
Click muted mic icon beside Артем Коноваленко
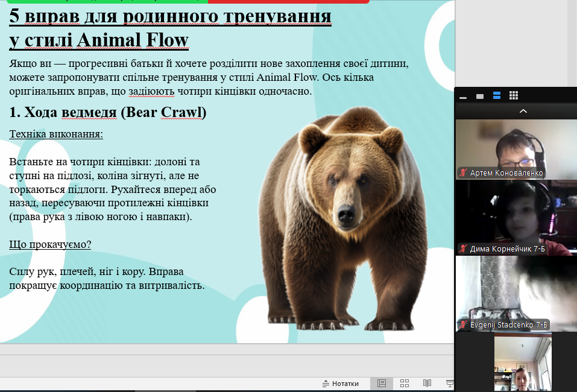point(463,172)
